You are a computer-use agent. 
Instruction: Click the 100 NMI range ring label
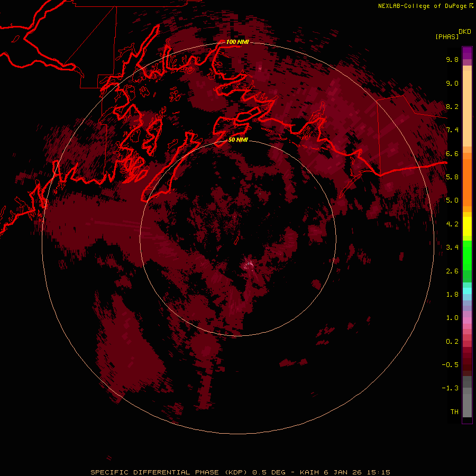pyautogui.click(x=237, y=42)
